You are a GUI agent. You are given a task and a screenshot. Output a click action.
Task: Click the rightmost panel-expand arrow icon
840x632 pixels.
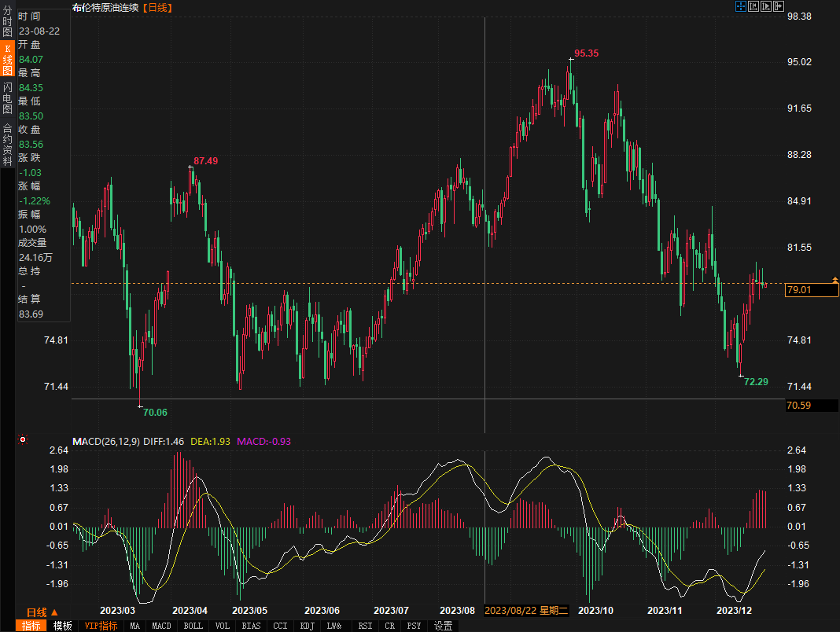point(779,7)
